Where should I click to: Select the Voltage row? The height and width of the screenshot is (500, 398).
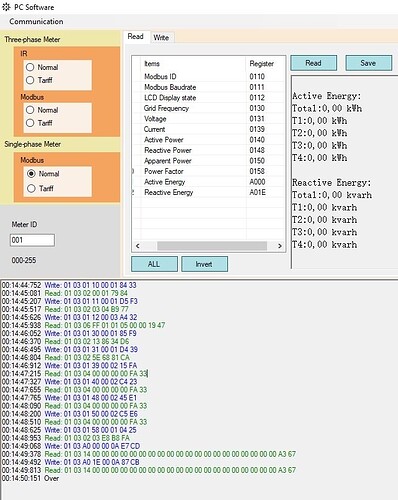pyautogui.click(x=209, y=119)
